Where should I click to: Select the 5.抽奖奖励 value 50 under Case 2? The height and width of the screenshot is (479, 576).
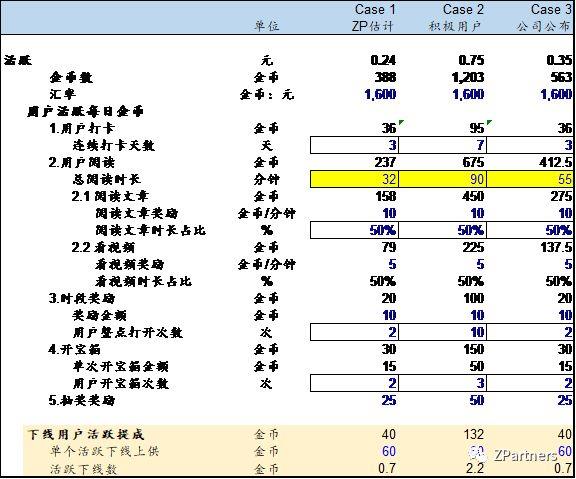[476, 400]
